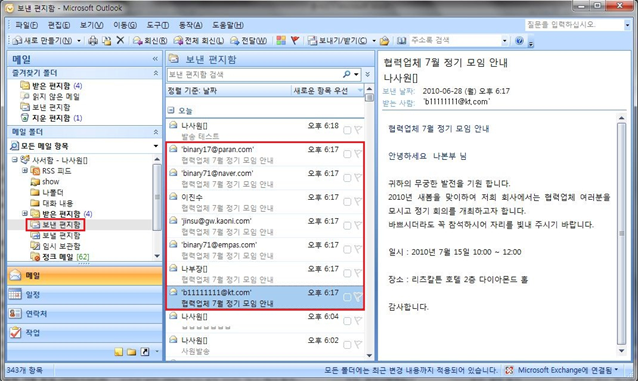Expand the RSS 피드 tree node
The image size is (638, 381).
(x=24, y=171)
